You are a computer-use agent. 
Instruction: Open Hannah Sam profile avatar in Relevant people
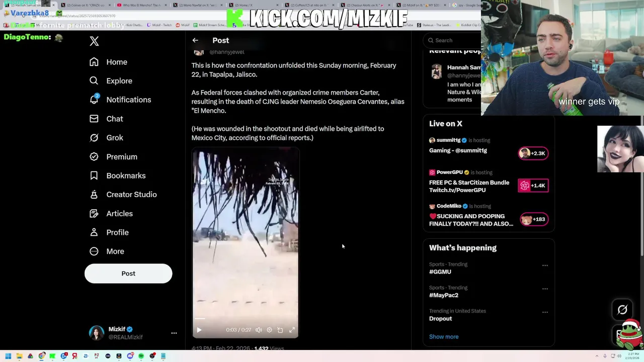(436, 71)
